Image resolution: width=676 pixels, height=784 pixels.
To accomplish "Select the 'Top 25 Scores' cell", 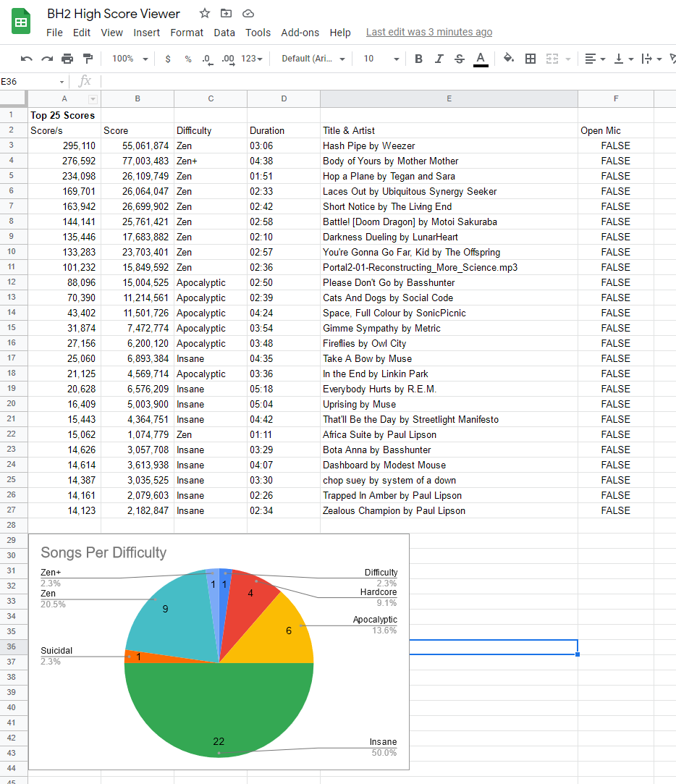I will (64, 116).
